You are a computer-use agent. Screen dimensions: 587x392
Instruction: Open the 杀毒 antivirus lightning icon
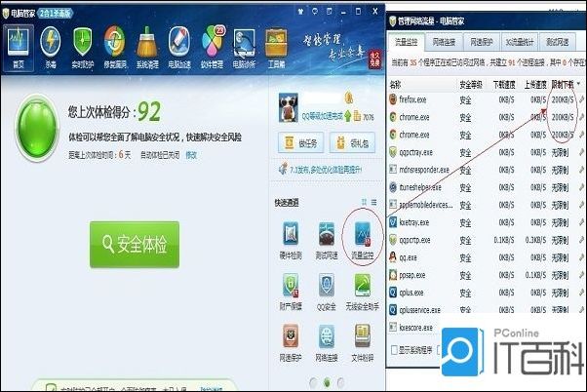51,48
